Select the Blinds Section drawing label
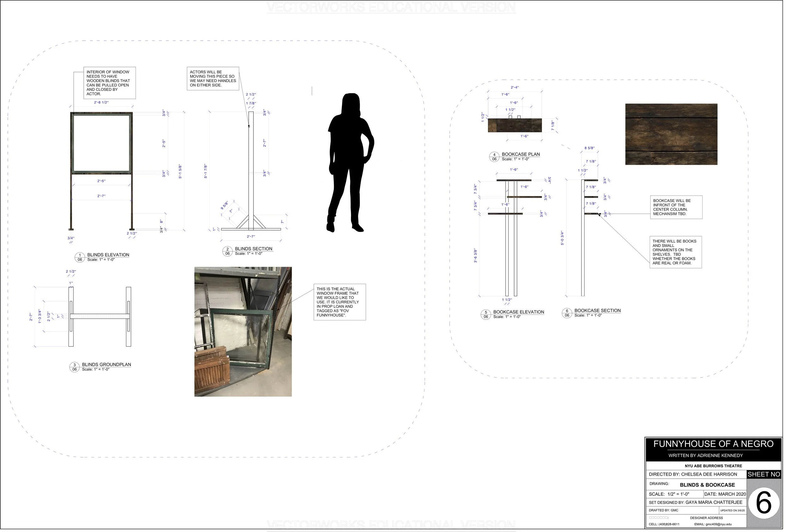 click(x=253, y=249)
